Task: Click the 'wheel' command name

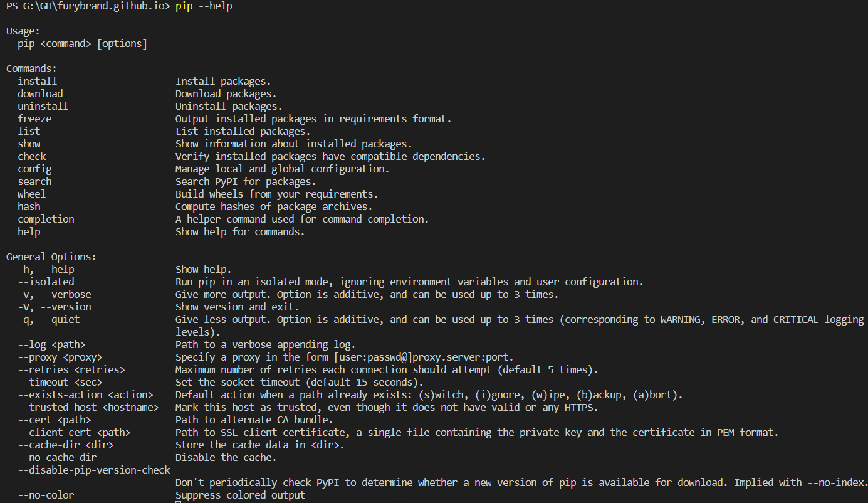Action: click(31, 194)
